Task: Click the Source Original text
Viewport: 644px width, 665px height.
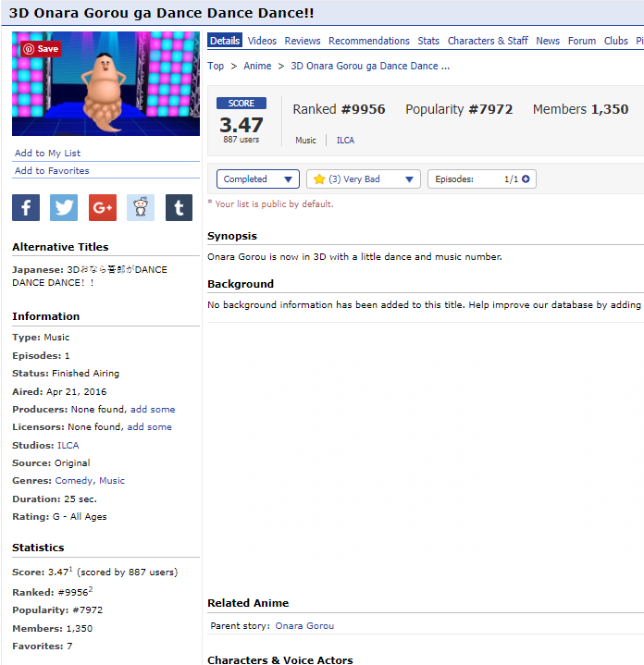Action: tap(51, 463)
